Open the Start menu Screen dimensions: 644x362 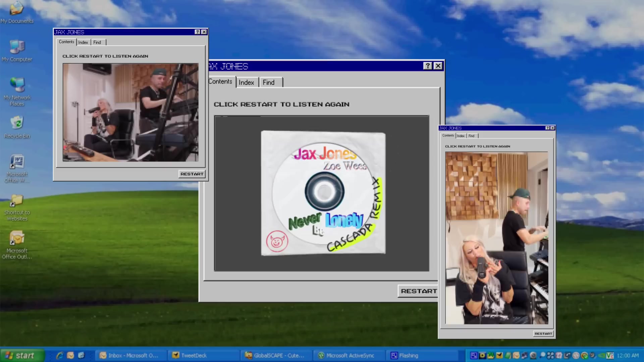(x=22, y=355)
